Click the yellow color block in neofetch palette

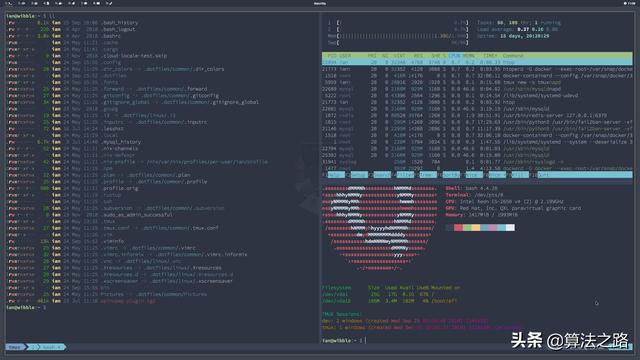tap(476, 227)
